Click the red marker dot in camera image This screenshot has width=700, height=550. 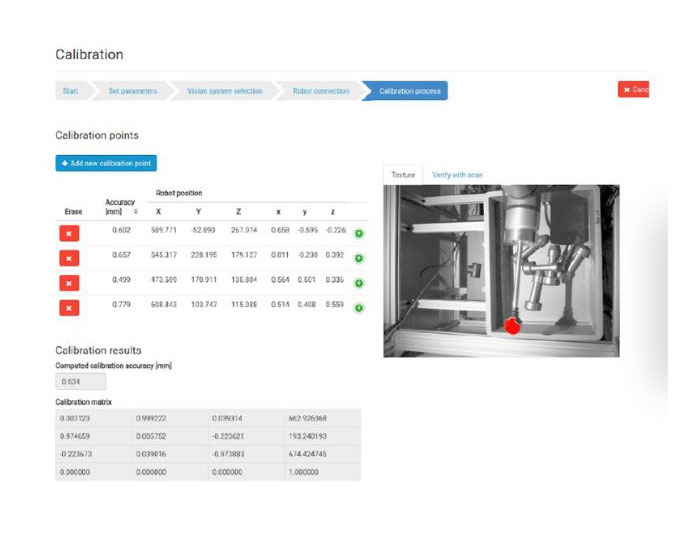point(513,326)
